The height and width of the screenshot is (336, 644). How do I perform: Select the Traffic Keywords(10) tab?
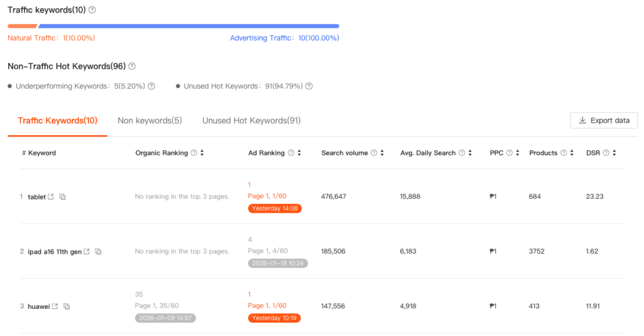click(58, 120)
